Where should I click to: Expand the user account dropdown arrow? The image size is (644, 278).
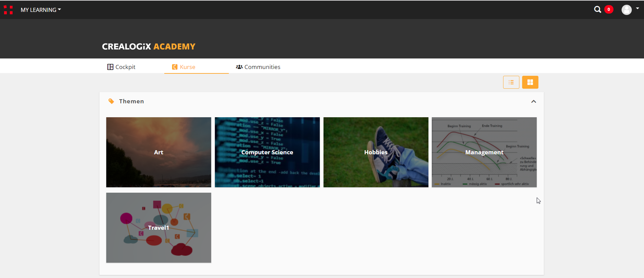click(x=638, y=8)
